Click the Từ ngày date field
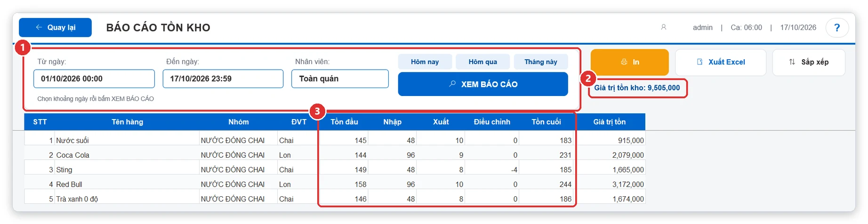 pyautogui.click(x=94, y=79)
